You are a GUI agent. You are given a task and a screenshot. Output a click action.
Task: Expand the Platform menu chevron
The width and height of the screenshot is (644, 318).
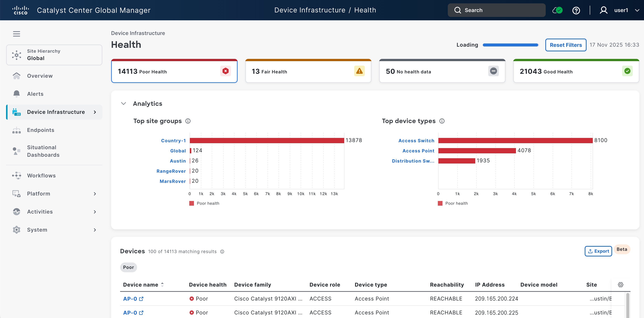(x=95, y=194)
